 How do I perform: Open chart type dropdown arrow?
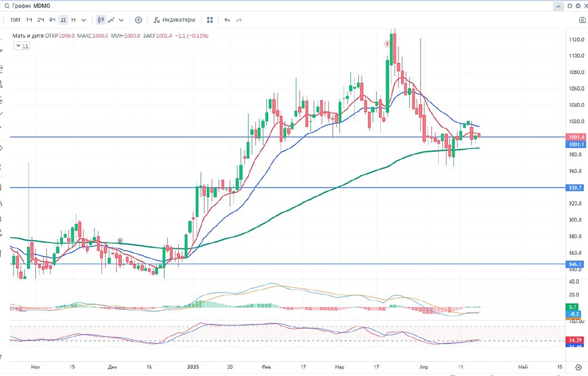pyautogui.click(x=121, y=20)
